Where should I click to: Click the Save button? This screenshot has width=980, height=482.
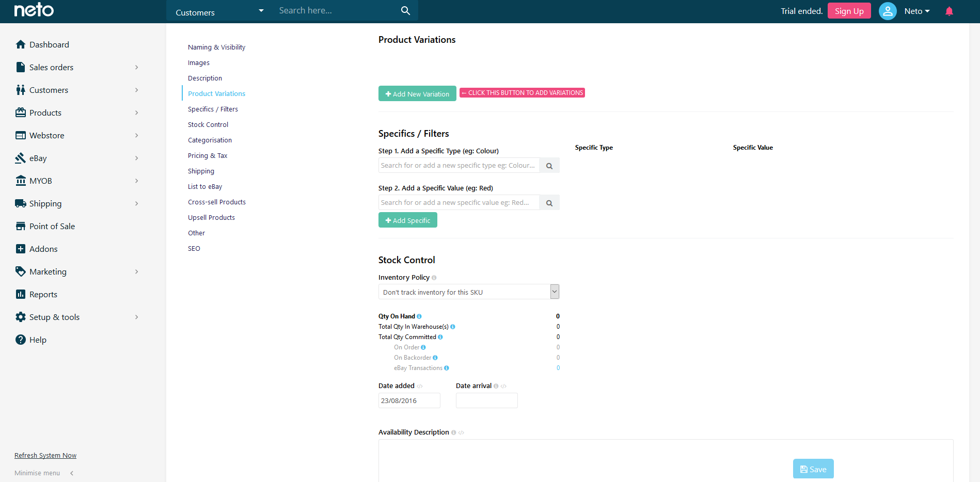point(813,469)
